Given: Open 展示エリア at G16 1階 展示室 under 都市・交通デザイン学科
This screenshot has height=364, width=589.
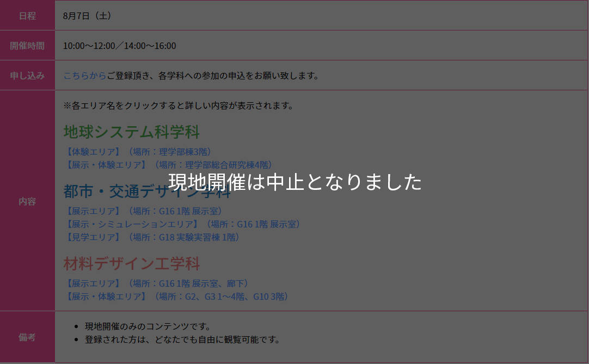Looking at the screenshot, I should point(143,211).
